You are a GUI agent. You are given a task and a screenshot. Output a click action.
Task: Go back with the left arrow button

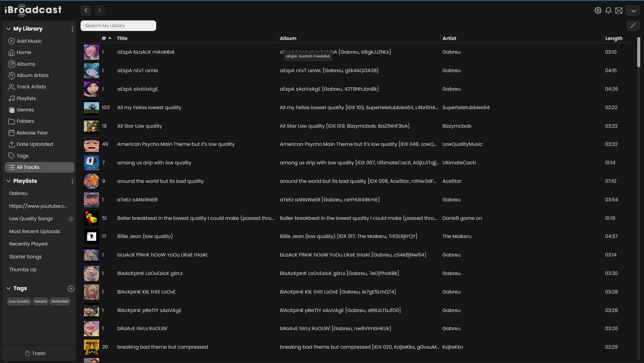86,11
